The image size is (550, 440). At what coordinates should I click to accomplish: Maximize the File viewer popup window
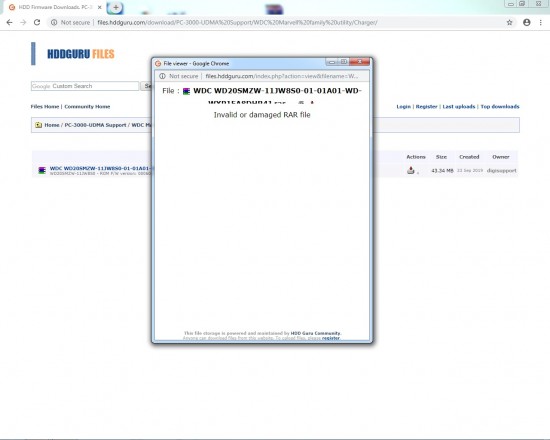344,62
